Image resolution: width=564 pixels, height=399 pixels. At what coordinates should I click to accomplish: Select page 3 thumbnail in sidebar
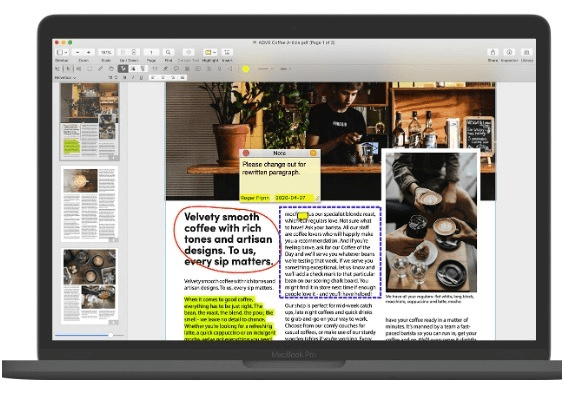[x=90, y=286]
